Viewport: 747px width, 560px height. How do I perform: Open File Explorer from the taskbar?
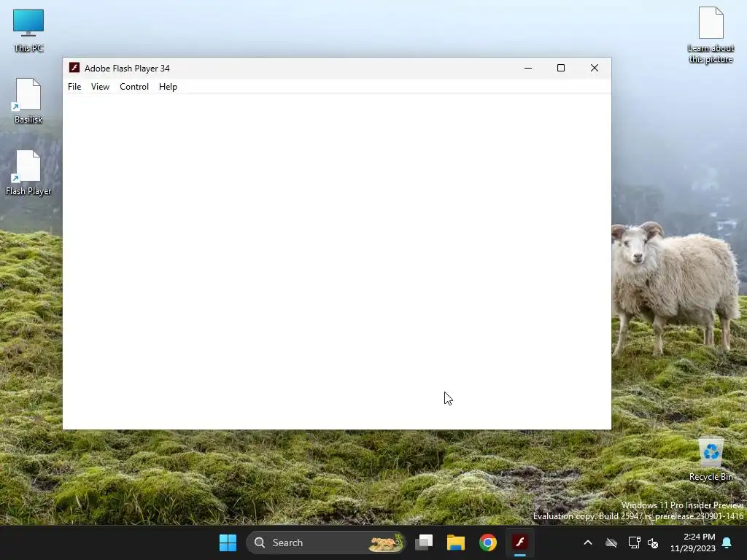[x=455, y=542]
